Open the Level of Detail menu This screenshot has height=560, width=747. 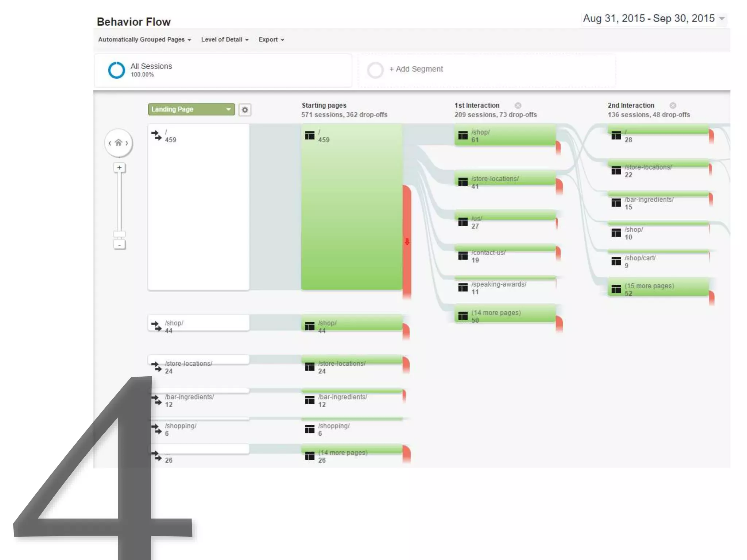tap(225, 39)
